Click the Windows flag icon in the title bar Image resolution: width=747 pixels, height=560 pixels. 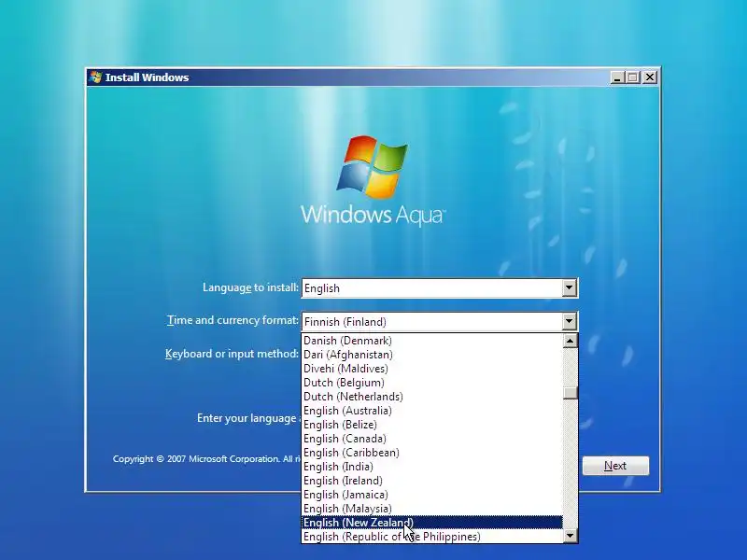coord(96,77)
